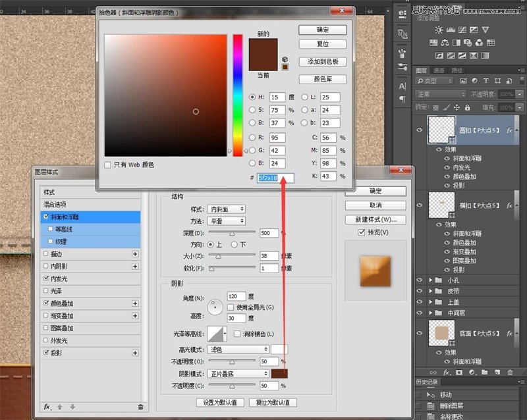Viewport: 527px width, 420px height.
Task: Select the 颜色叠加 style entry
Action: coord(90,303)
